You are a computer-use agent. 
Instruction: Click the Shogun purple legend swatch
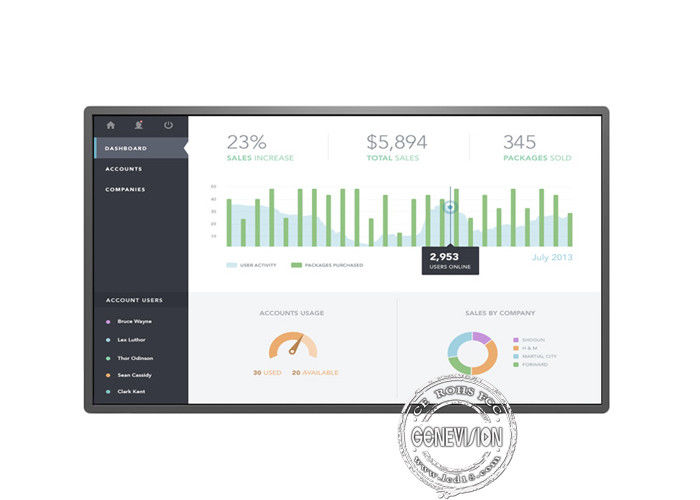pyautogui.click(x=515, y=339)
